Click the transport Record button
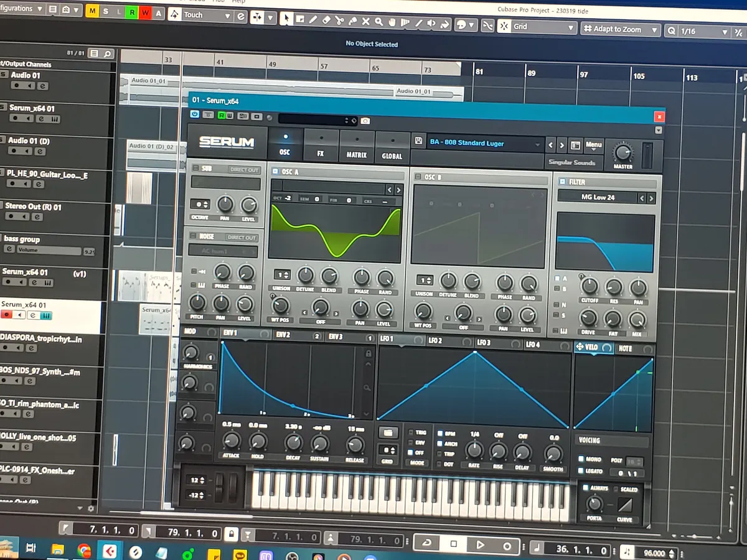Image resolution: width=747 pixels, height=560 pixels. point(507,546)
